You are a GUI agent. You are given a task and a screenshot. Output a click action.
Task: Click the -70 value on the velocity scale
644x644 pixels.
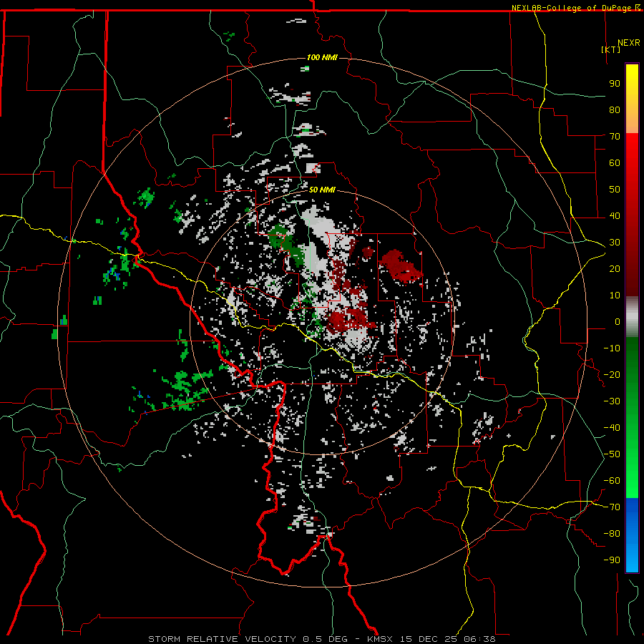pos(612,507)
